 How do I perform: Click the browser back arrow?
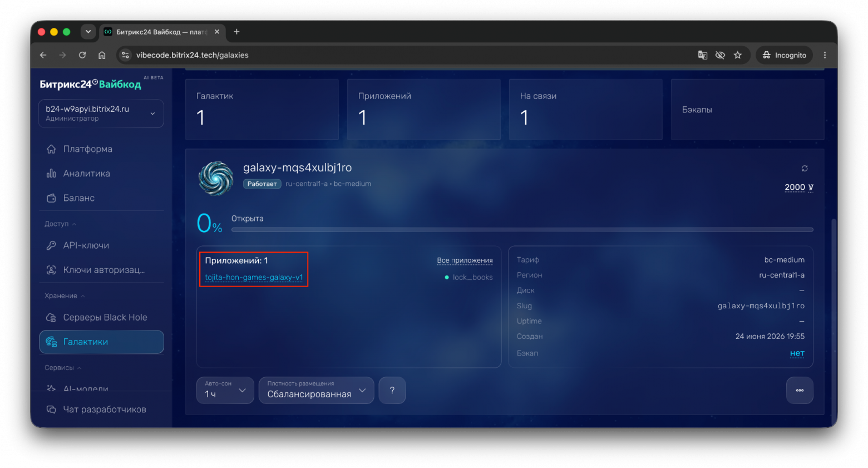(43, 55)
